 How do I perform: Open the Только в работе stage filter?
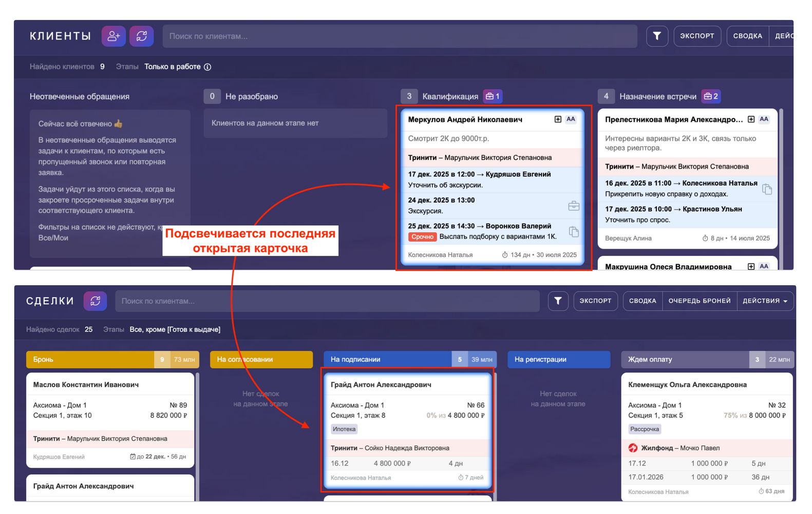[173, 67]
